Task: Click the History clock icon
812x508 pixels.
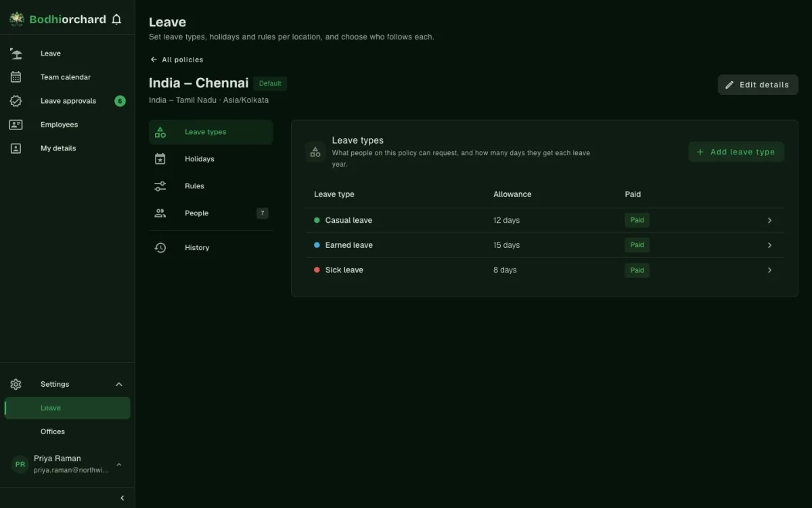Action: point(160,248)
